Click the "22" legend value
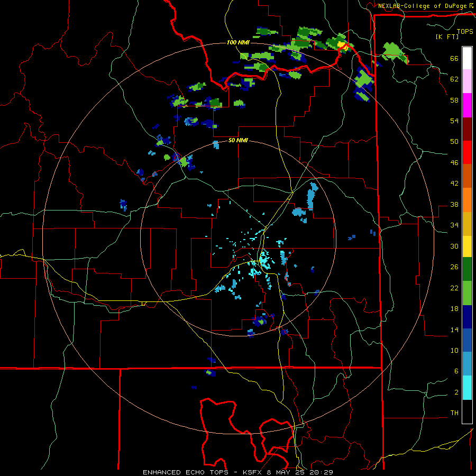The image size is (476, 476). pyautogui.click(x=454, y=288)
